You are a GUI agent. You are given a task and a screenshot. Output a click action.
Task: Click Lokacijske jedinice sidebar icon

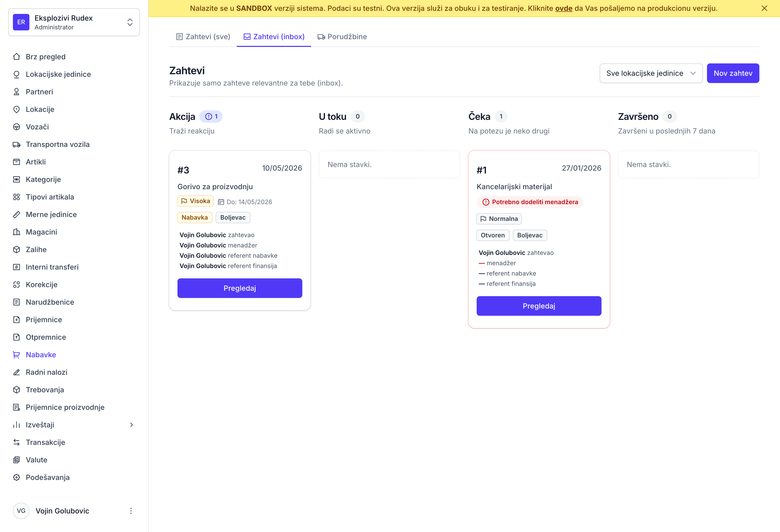point(17,74)
